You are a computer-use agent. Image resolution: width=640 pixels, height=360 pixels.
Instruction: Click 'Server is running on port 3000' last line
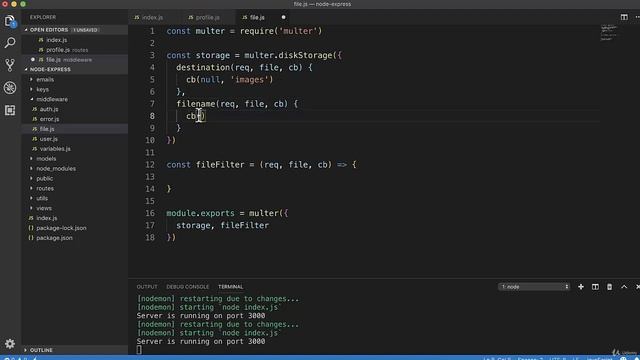point(201,341)
